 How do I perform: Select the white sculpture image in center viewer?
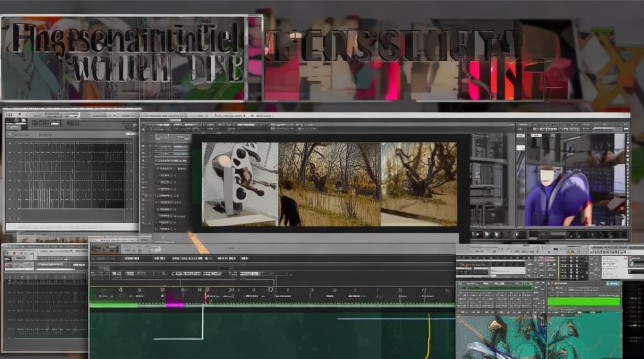click(240, 184)
